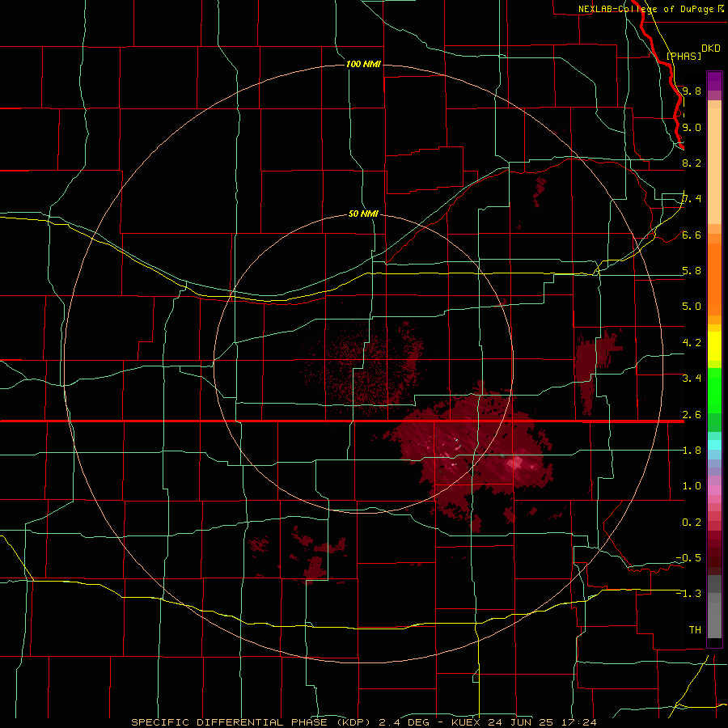Viewport: 728px width, 728px height.
Task: Click the DKD label above the legend
Action: pos(710,49)
